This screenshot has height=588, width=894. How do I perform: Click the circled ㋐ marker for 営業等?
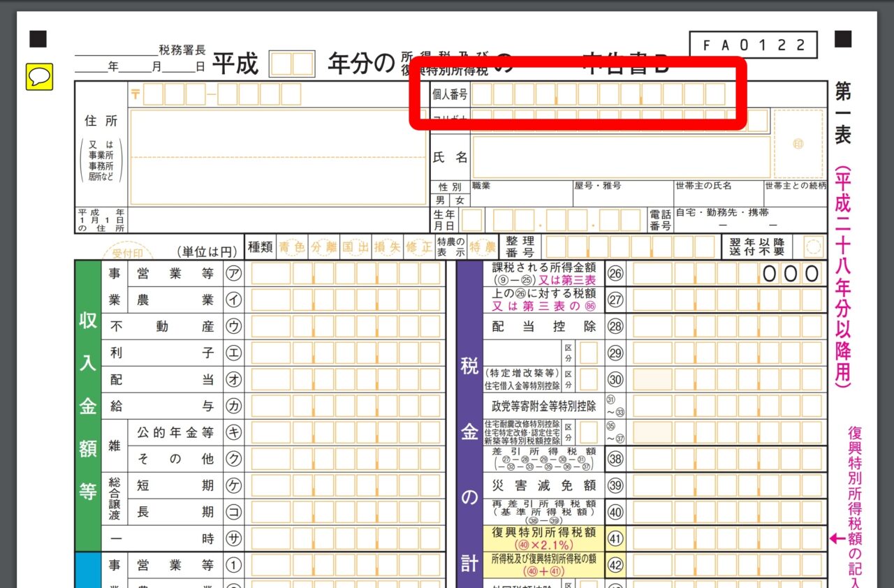(x=233, y=274)
